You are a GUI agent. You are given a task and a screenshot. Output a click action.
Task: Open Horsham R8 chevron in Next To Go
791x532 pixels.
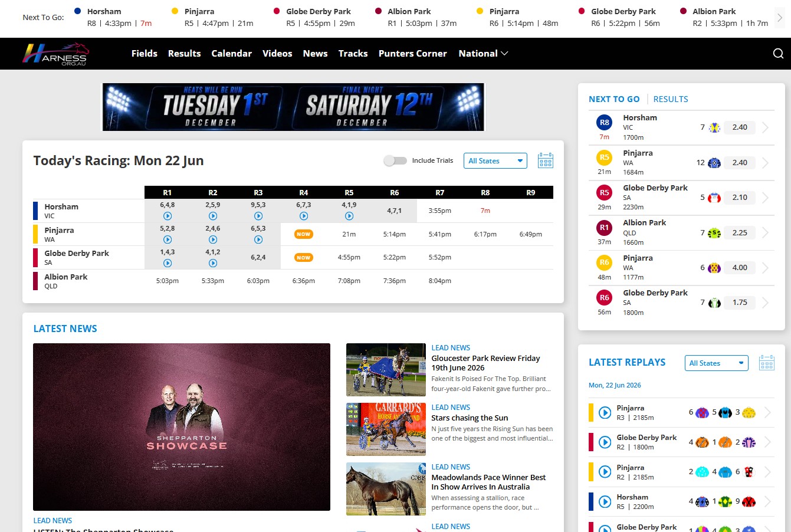(x=766, y=127)
